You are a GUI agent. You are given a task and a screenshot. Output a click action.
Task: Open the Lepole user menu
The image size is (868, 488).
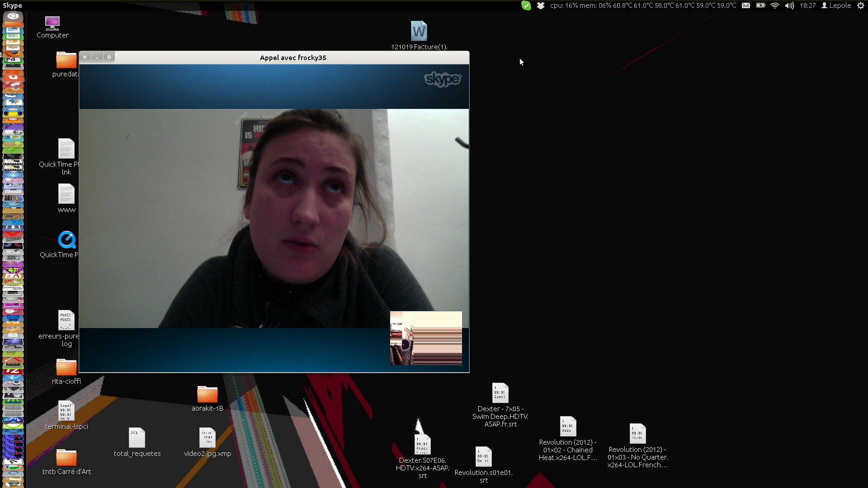tap(836, 5)
